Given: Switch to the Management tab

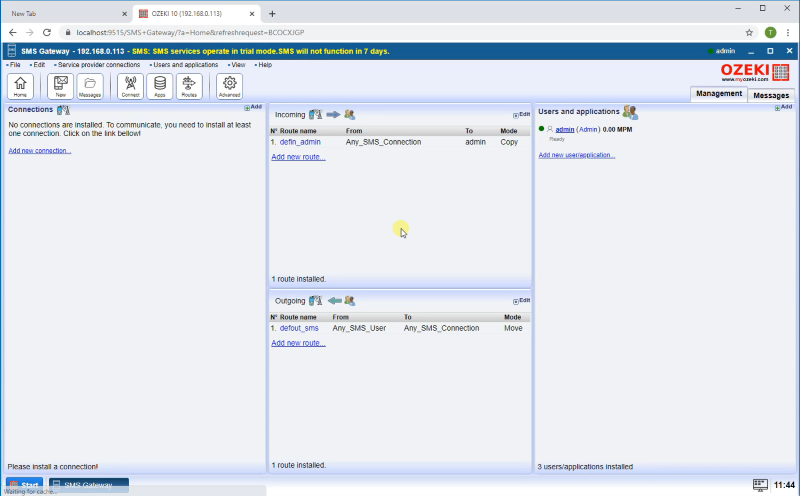Looking at the screenshot, I should tap(719, 94).
